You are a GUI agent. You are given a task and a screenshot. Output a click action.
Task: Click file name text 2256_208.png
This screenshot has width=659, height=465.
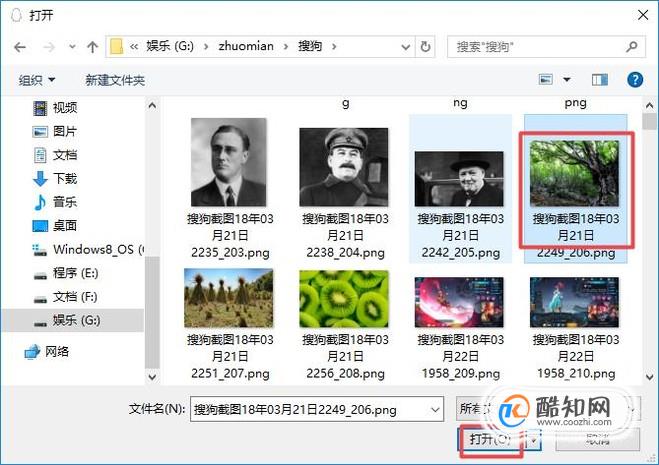(x=345, y=373)
